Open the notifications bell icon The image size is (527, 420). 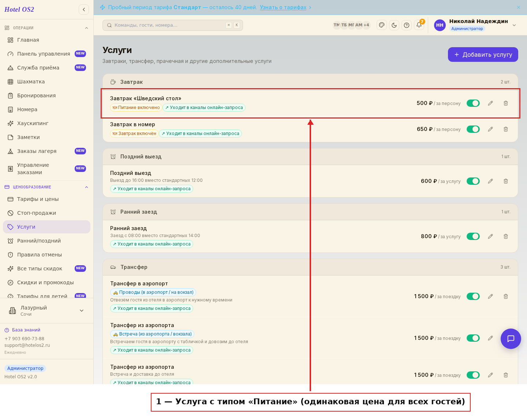[419, 25]
